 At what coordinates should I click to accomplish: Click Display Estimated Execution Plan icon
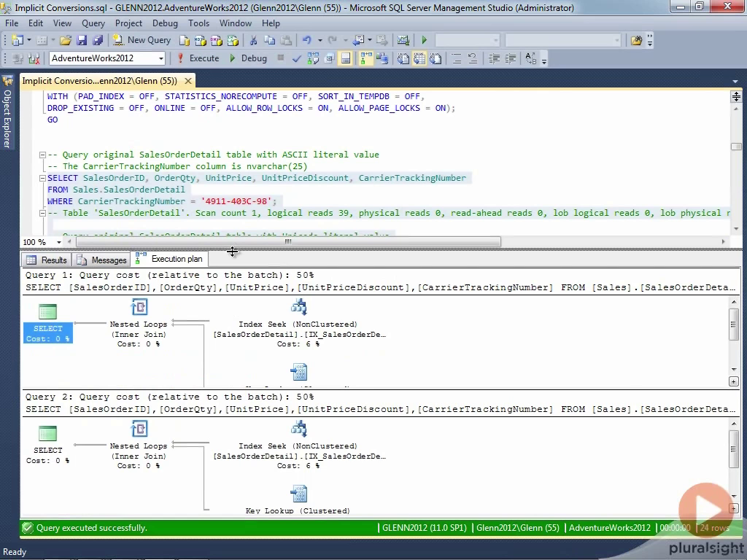pyautogui.click(x=313, y=58)
